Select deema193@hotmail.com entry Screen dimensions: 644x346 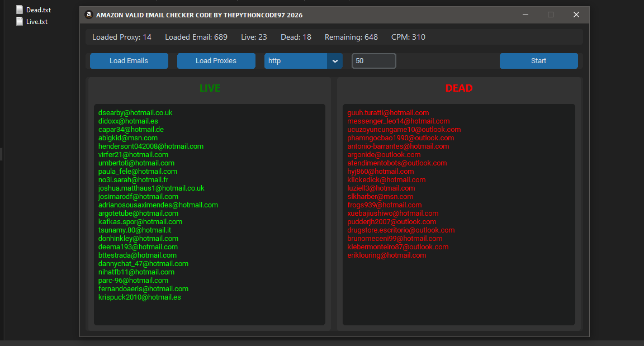pos(138,247)
